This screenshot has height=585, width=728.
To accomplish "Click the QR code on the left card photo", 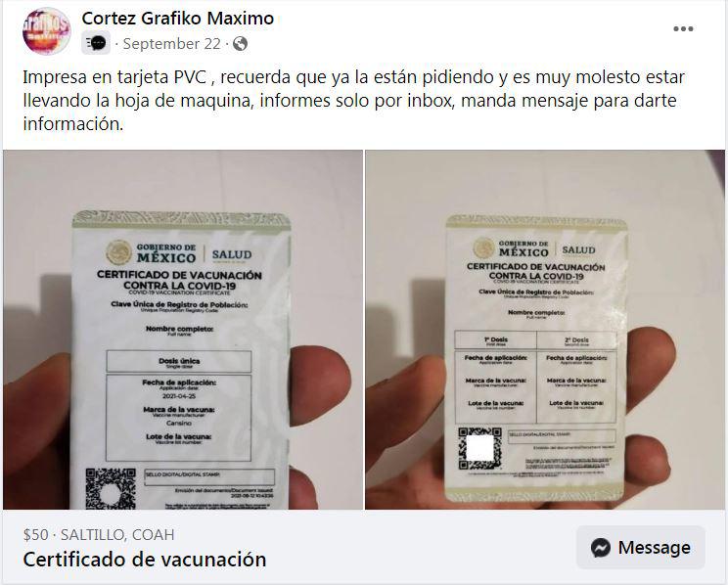I will point(111,488).
